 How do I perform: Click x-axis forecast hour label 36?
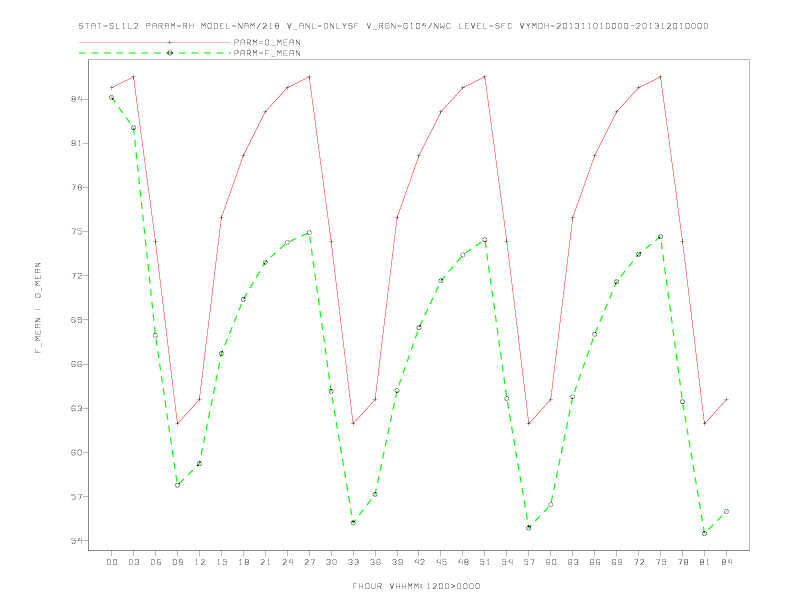pyautogui.click(x=375, y=562)
